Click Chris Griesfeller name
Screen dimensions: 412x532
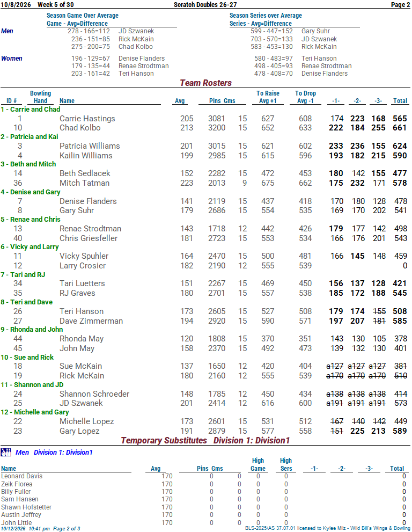[89, 238]
